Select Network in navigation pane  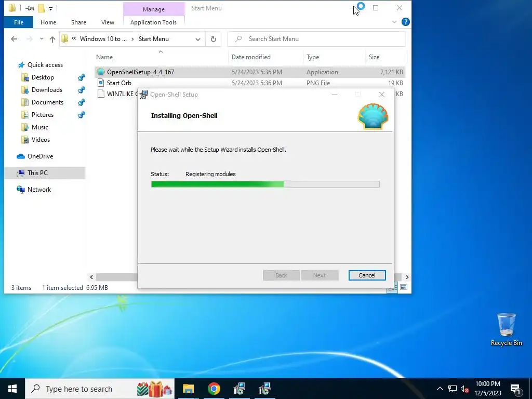tap(39, 190)
